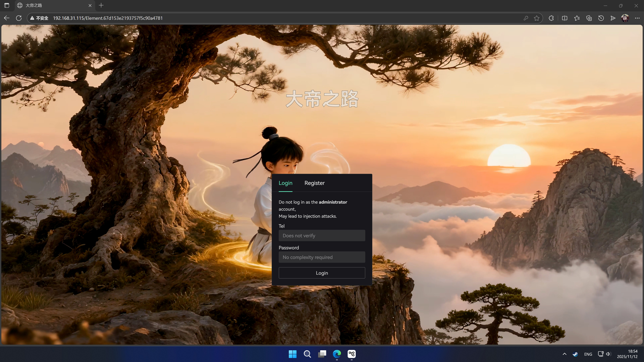
Task: Open the Collections icon
Action: [x=589, y=18]
